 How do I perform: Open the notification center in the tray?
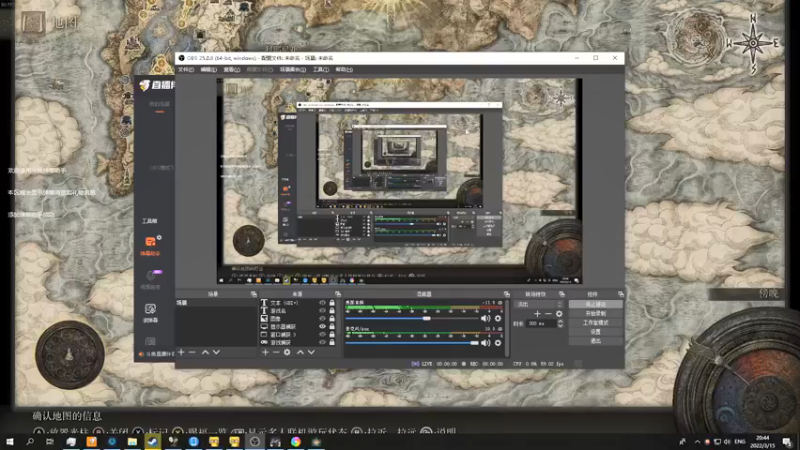pyautogui.click(x=787, y=442)
